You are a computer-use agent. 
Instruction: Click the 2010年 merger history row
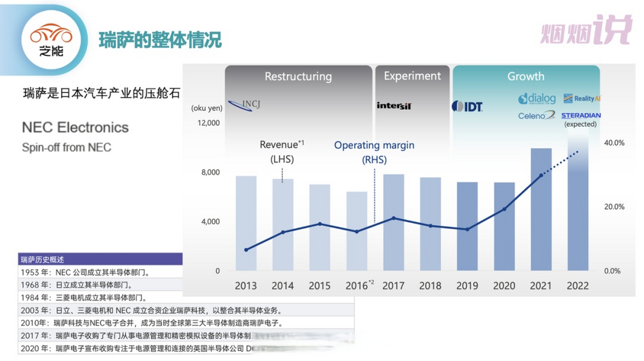pos(186,323)
